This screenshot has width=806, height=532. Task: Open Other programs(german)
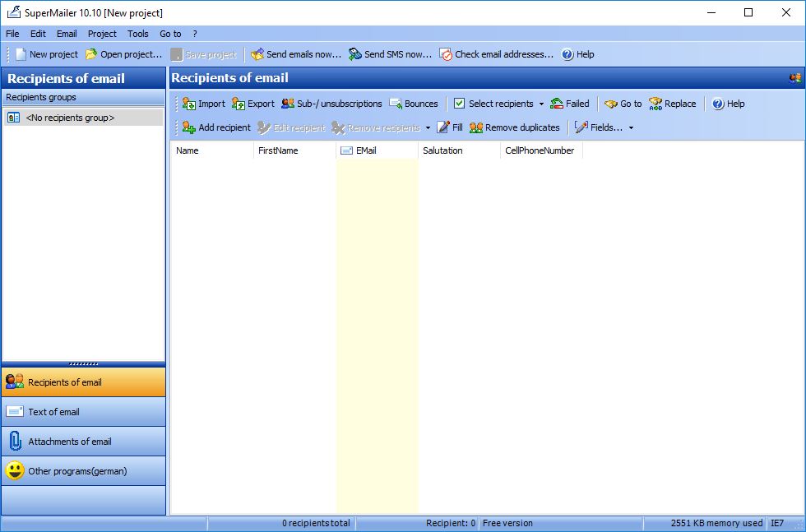pyautogui.click(x=83, y=471)
